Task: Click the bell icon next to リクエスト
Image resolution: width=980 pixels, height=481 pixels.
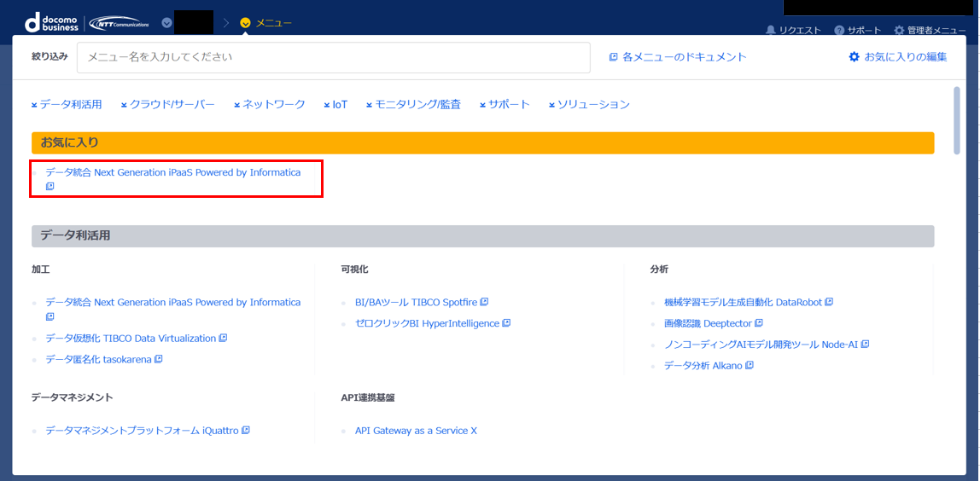Action: [x=771, y=31]
